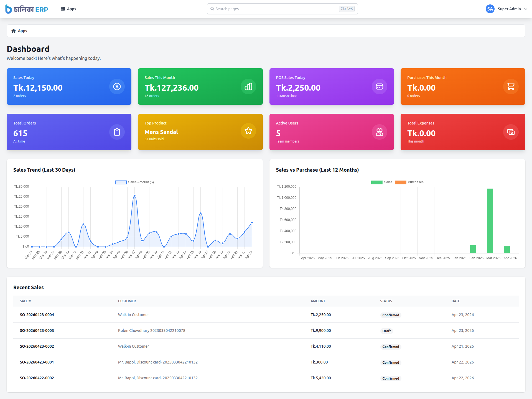Screen dimensions: 532x399
Task: Click the bar chart icon on Sales This Month
Action: coord(248,87)
